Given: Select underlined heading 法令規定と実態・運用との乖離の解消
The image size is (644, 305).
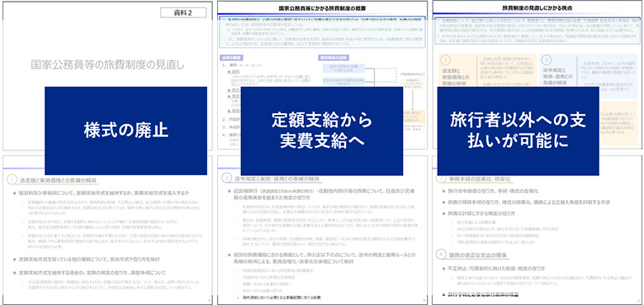Looking at the screenshot, I should (276, 179).
